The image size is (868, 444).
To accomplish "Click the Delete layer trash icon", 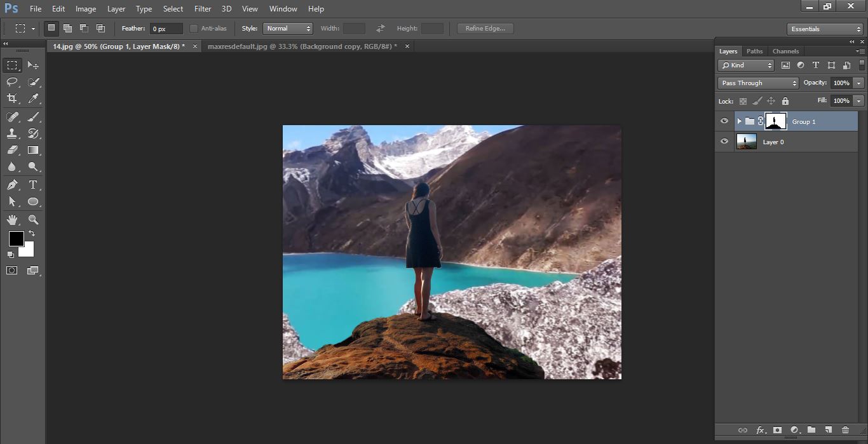I will click(x=845, y=430).
